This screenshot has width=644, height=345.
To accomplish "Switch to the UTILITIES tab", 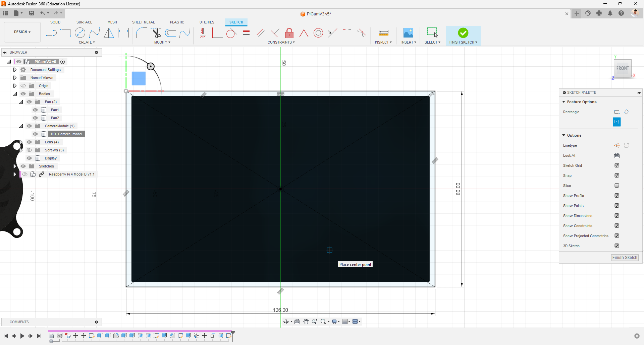I will click(207, 22).
